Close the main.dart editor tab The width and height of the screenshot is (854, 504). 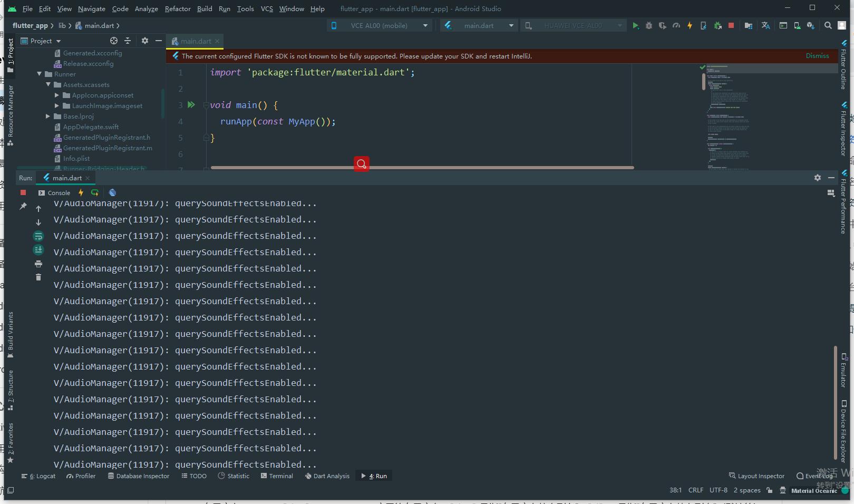point(217,41)
